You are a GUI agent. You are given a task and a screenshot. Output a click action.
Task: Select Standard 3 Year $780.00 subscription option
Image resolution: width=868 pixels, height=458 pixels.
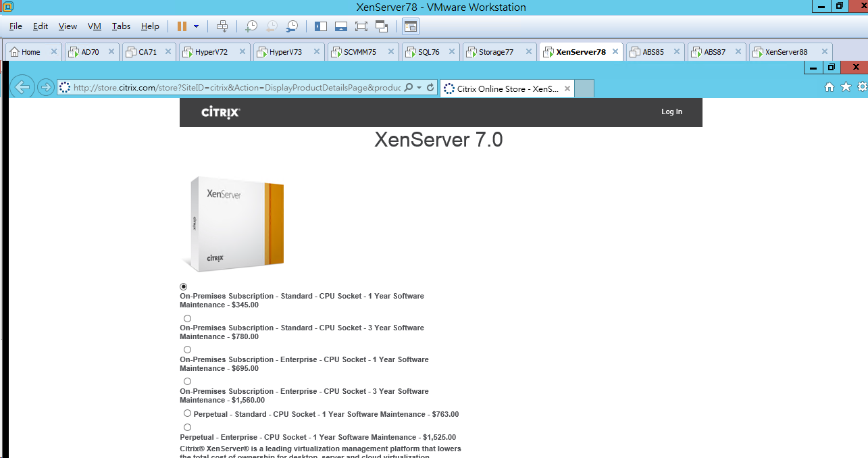(x=187, y=318)
